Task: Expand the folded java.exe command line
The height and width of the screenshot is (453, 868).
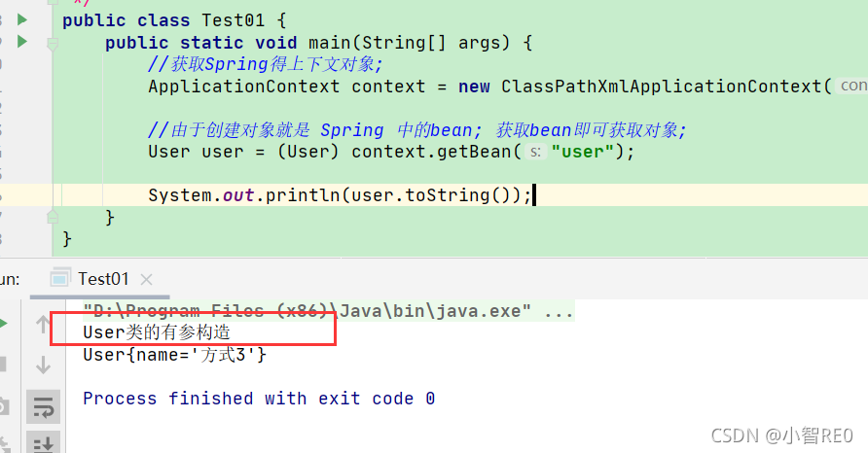Action: tap(559, 311)
